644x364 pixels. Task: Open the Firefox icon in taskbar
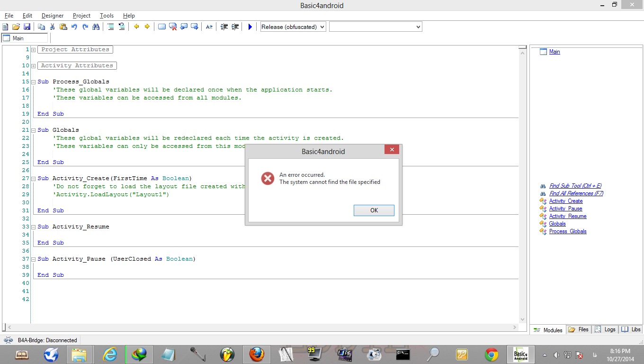pos(256,355)
